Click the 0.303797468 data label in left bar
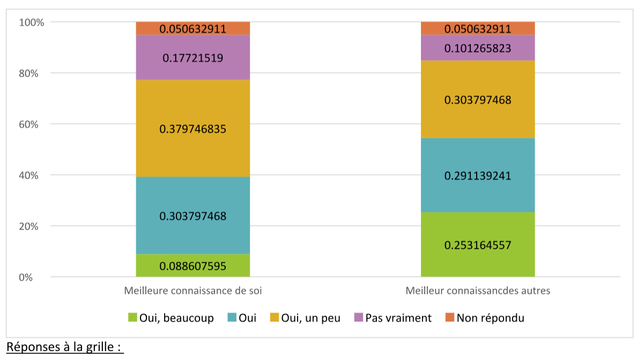Viewport: 644px width, 363px height. 193,217
